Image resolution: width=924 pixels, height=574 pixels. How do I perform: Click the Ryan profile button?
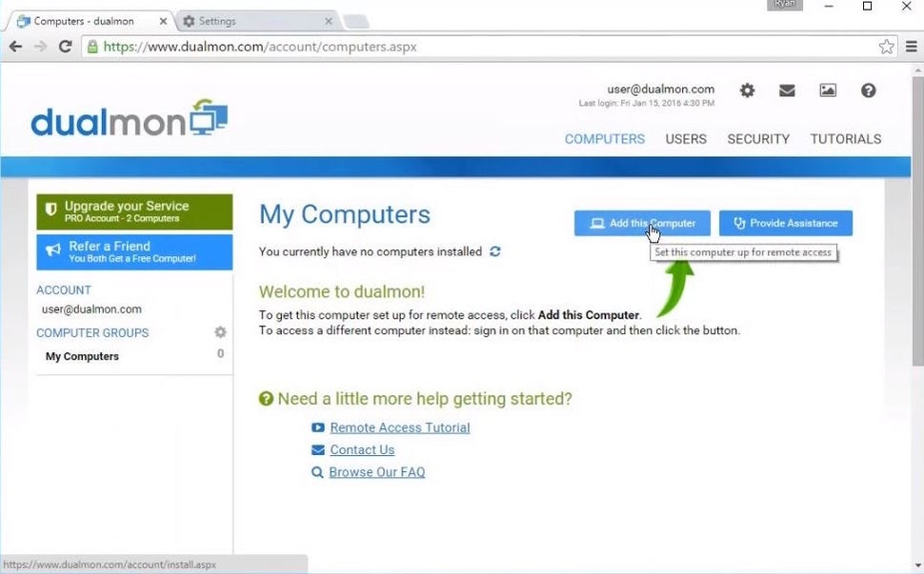(x=784, y=5)
